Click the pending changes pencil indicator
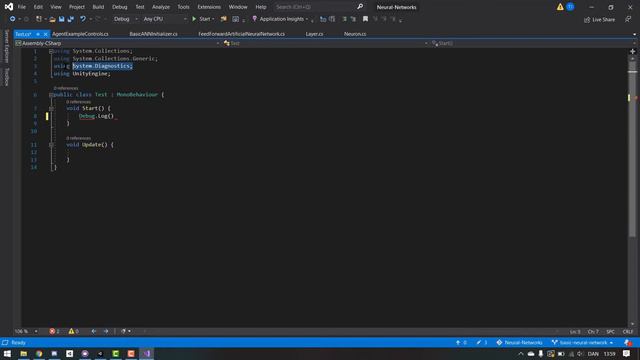640x360 pixels. pos(482,343)
